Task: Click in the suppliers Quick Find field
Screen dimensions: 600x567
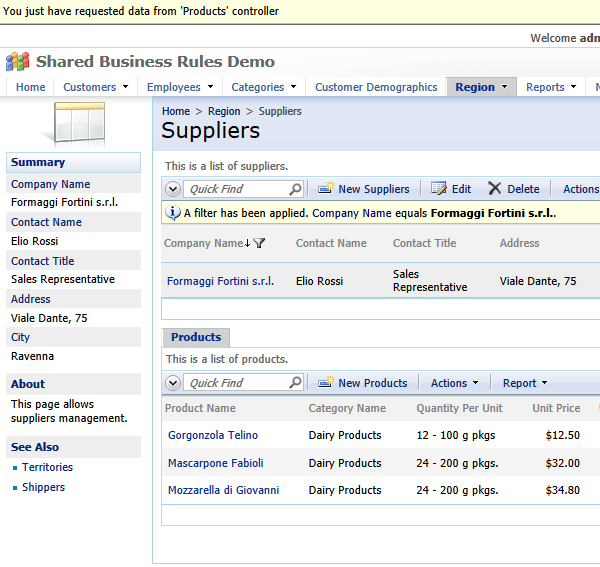Action: [237, 189]
